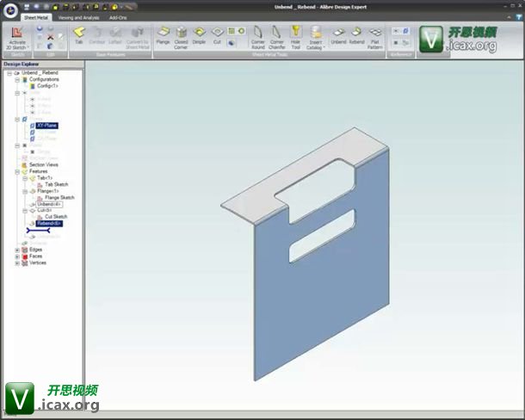Select Cut Sketch in Design Explorer
Image resolution: width=525 pixels, height=420 pixels.
tap(61, 217)
